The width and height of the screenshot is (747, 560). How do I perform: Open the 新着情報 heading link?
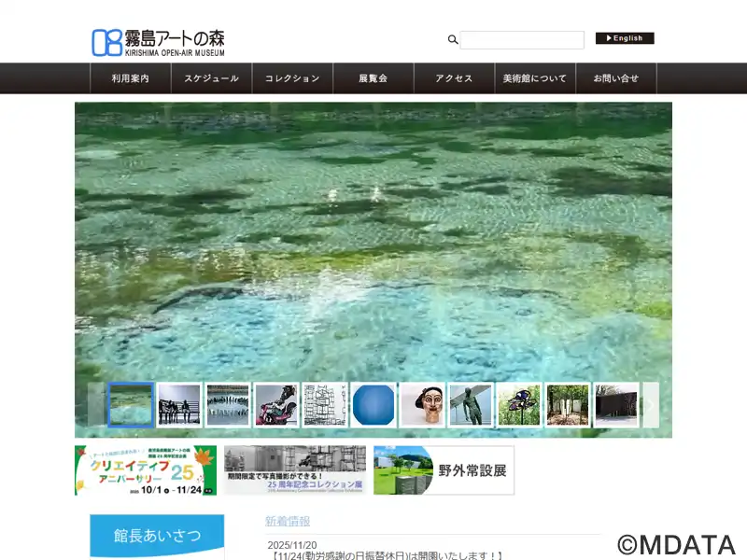pos(288,521)
